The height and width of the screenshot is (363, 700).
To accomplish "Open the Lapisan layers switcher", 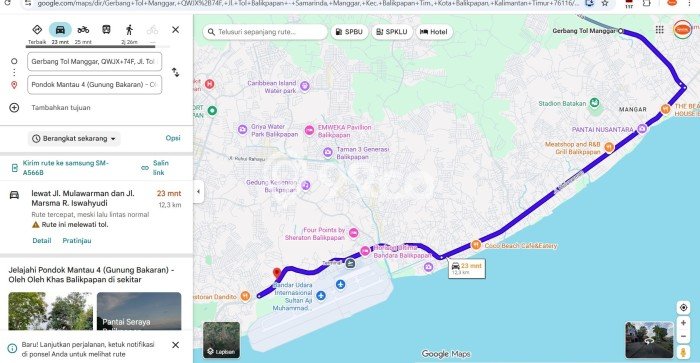I will point(221,340).
